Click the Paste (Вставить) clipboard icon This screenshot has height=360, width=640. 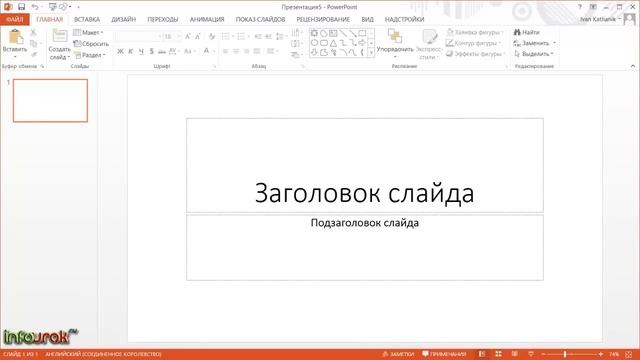[x=16, y=37]
